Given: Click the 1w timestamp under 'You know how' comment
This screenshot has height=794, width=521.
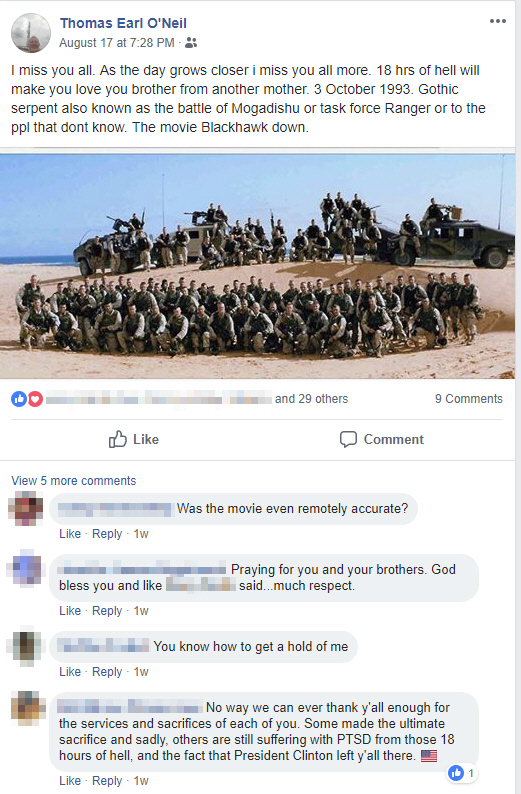Looking at the screenshot, I should [141, 671].
